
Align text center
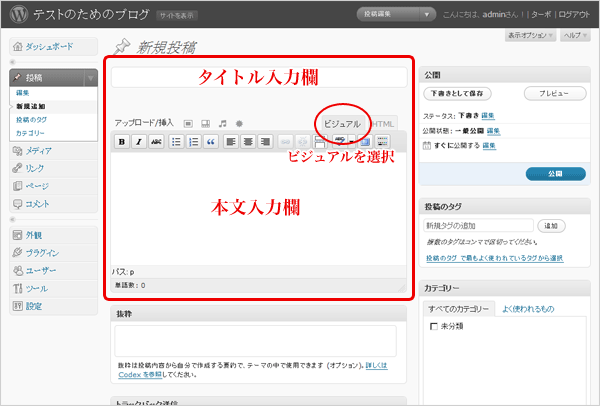(x=248, y=142)
